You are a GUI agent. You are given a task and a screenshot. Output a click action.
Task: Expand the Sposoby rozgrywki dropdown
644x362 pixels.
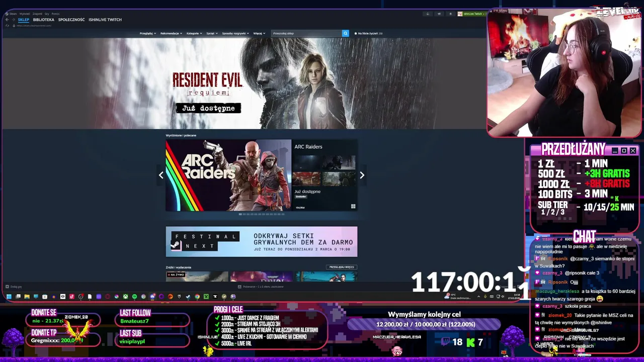click(x=235, y=33)
